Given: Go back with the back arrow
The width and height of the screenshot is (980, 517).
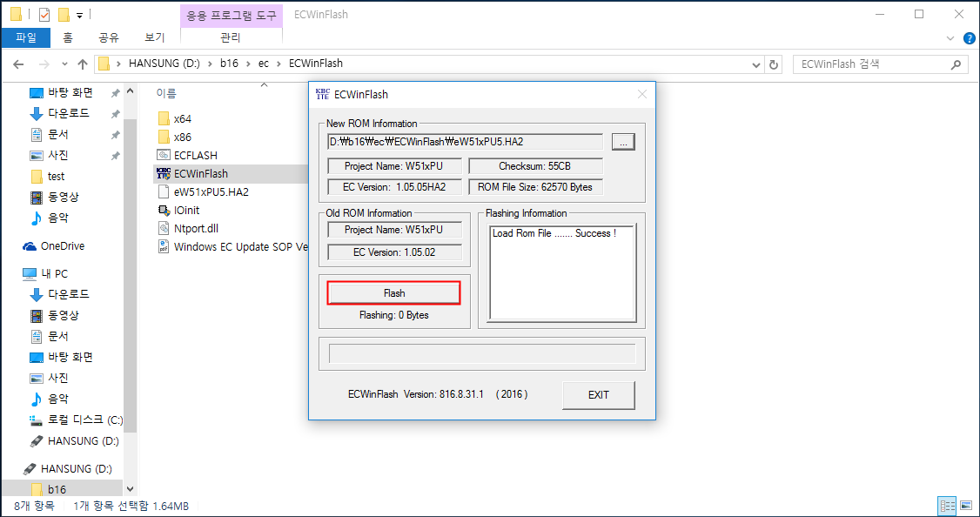Looking at the screenshot, I should coord(18,64).
